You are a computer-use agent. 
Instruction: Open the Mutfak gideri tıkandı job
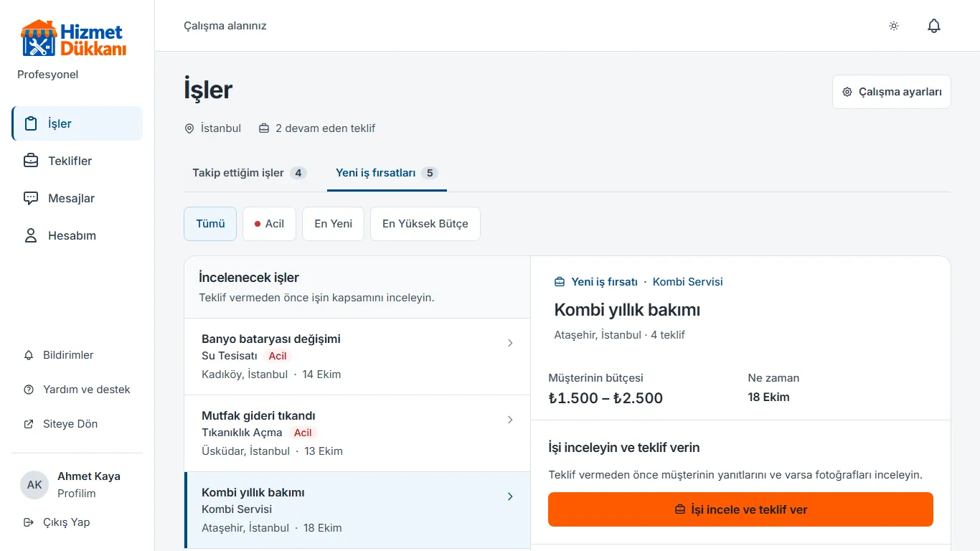tap(357, 433)
